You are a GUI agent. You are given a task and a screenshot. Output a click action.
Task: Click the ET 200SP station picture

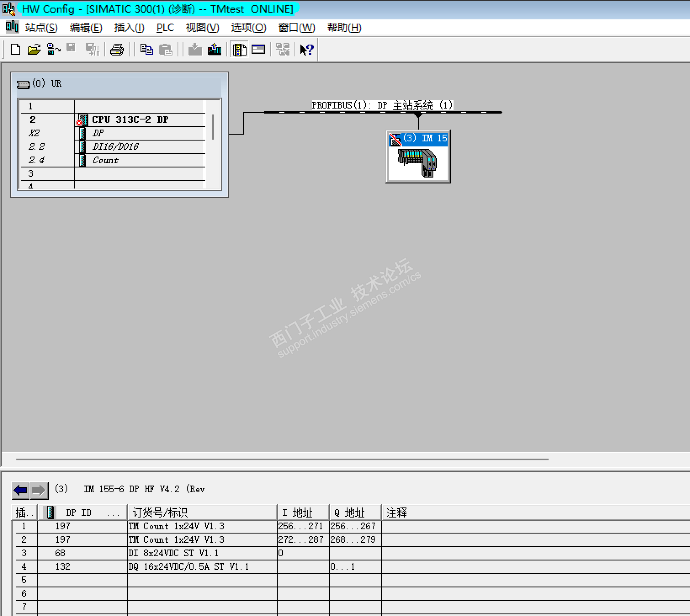coord(418,163)
